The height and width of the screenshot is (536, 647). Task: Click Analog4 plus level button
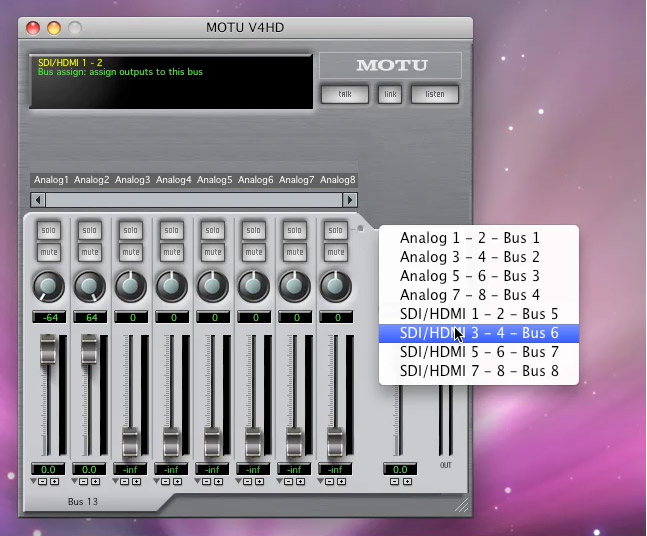[x=177, y=482]
